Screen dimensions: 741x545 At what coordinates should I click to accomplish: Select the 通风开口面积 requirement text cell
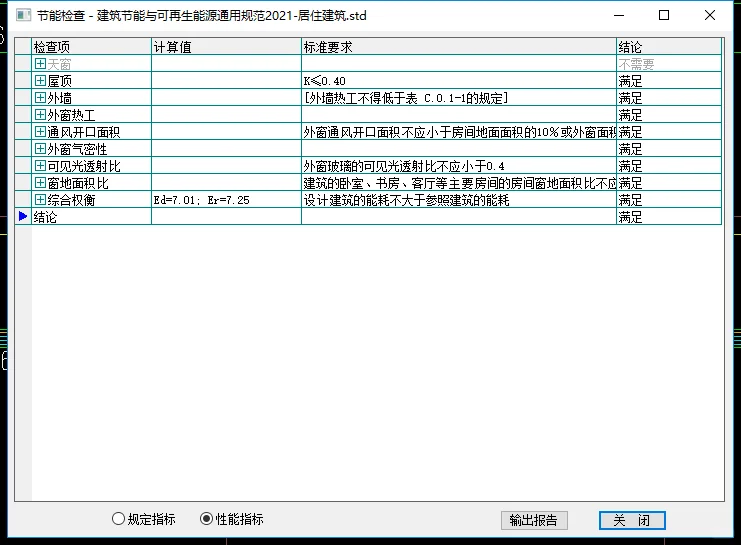coord(459,132)
